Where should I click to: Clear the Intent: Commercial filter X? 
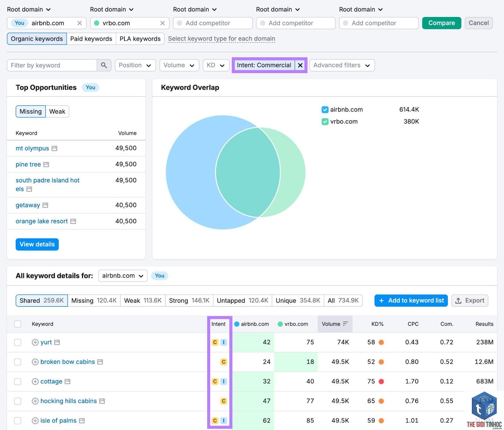300,65
